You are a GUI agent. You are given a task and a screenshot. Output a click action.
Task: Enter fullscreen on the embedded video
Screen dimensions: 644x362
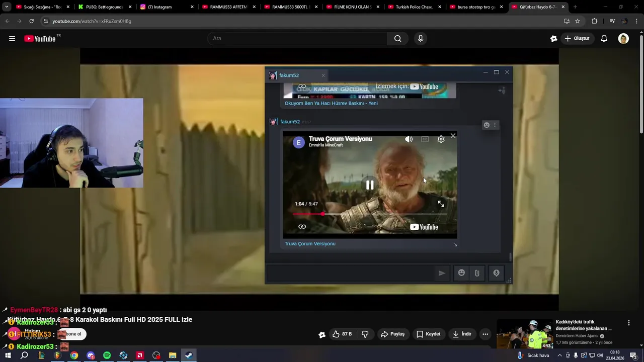(441, 204)
